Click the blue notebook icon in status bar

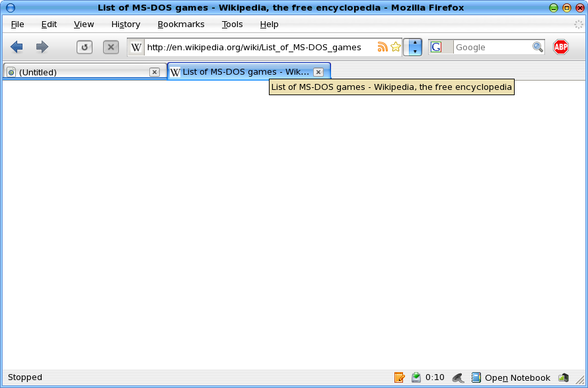click(476, 377)
